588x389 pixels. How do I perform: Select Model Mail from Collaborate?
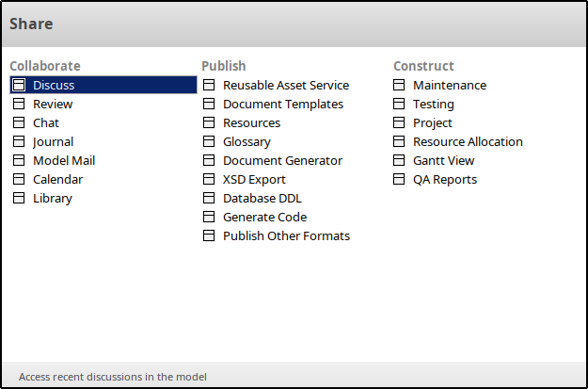click(63, 160)
